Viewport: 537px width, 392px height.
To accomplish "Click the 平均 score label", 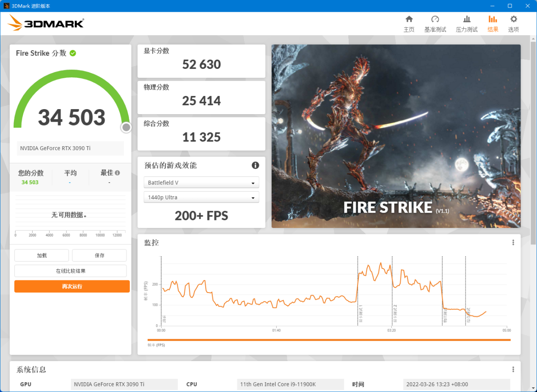I will click(70, 173).
